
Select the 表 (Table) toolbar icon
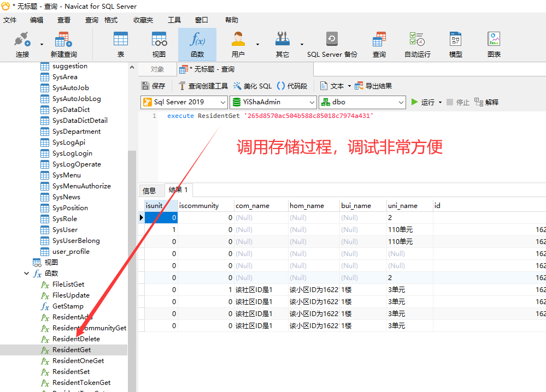(x=120, y=45)
